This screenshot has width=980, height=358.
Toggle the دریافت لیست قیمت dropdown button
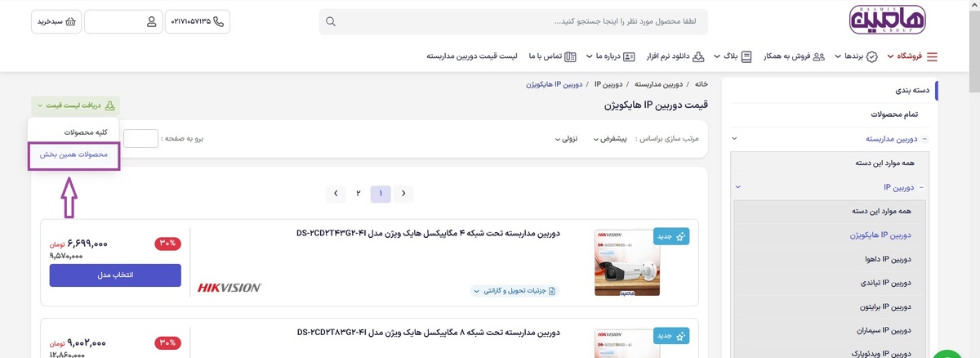point(74,105)
